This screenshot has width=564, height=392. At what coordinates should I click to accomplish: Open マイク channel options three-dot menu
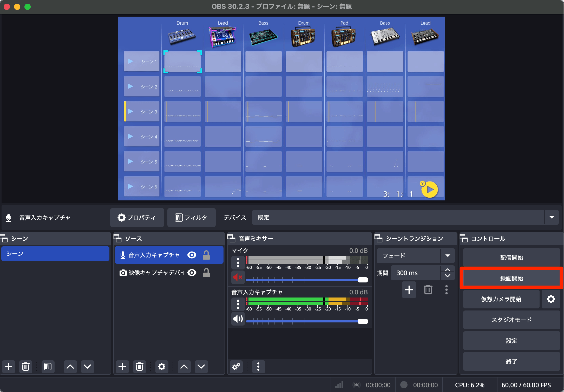pyautogui.click(x=238, y=263)
